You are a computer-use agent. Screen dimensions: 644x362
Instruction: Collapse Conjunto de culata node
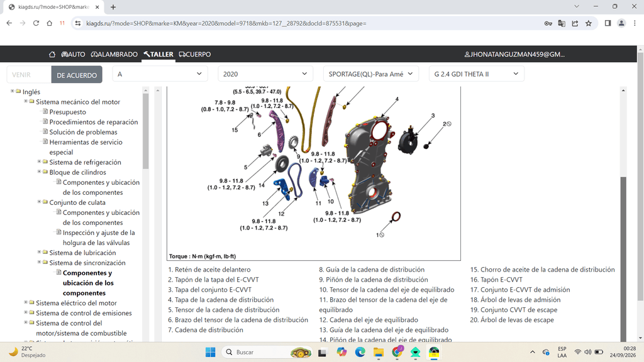(x=40, y=202)
